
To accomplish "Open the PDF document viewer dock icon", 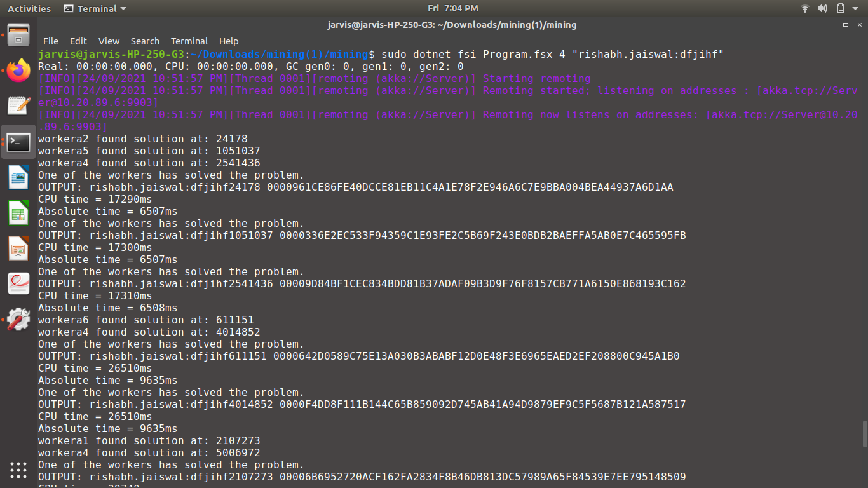I will coord(18,284).
